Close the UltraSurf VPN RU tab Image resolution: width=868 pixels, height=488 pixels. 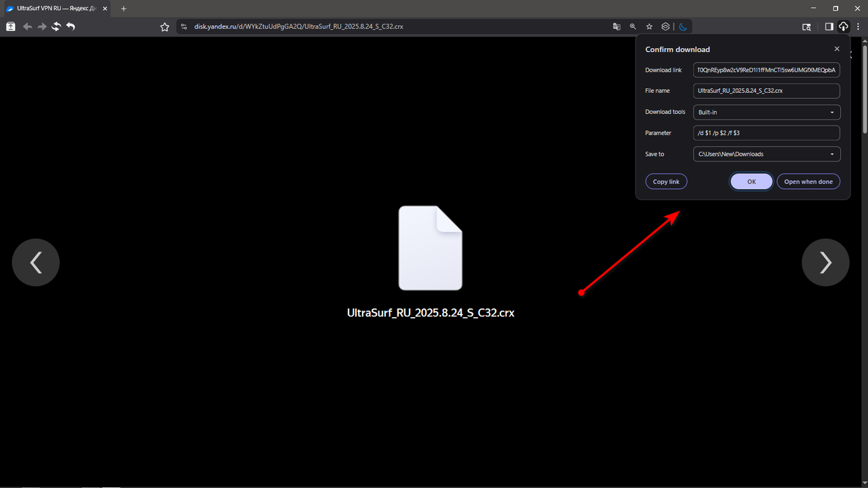tap(104, 9)
